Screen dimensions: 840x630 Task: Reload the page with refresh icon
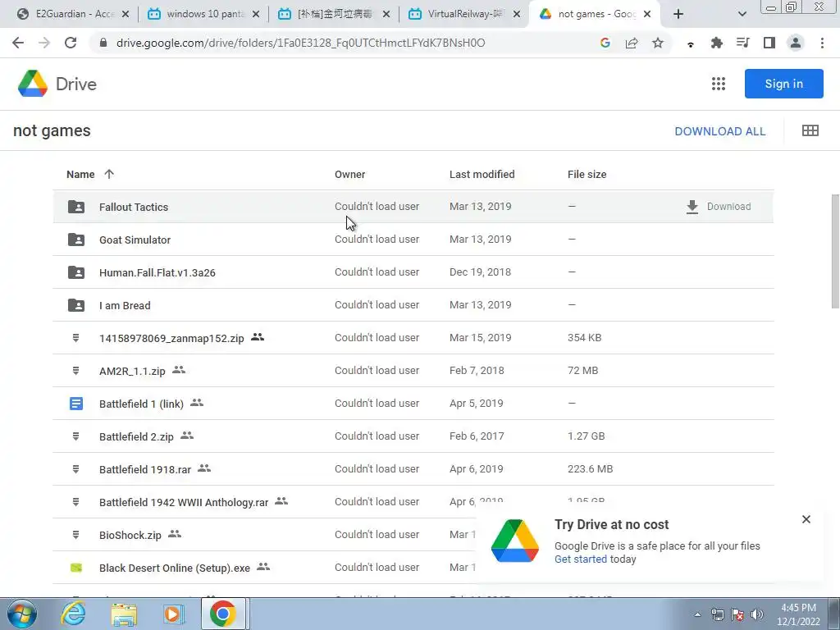click(71, 43)
